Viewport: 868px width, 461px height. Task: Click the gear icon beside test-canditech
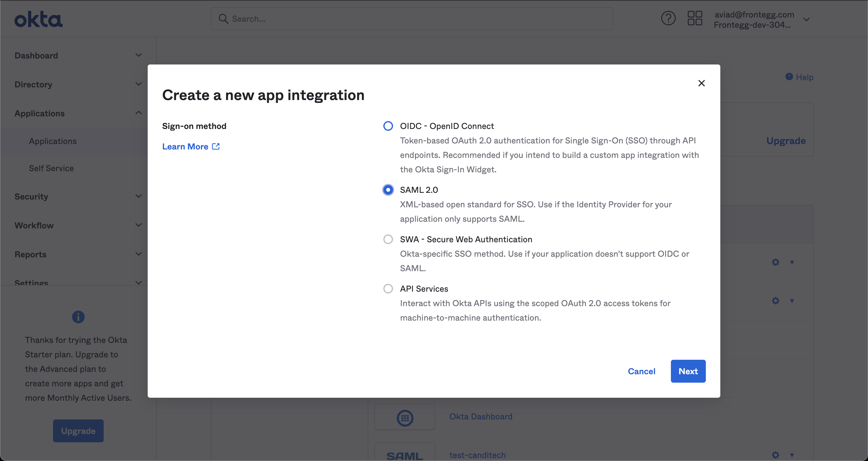pyautogui.click(x=775, y=455)
